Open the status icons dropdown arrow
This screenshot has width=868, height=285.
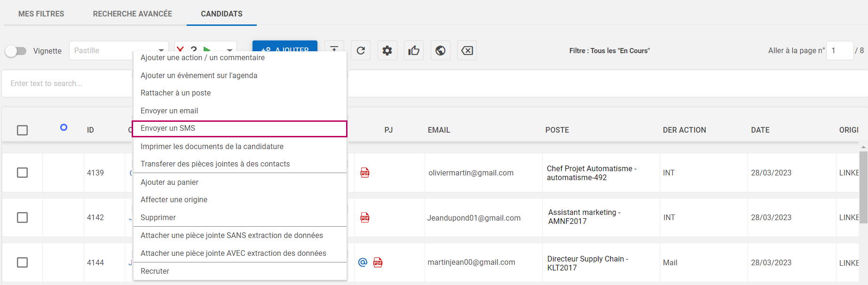(229, 49)
